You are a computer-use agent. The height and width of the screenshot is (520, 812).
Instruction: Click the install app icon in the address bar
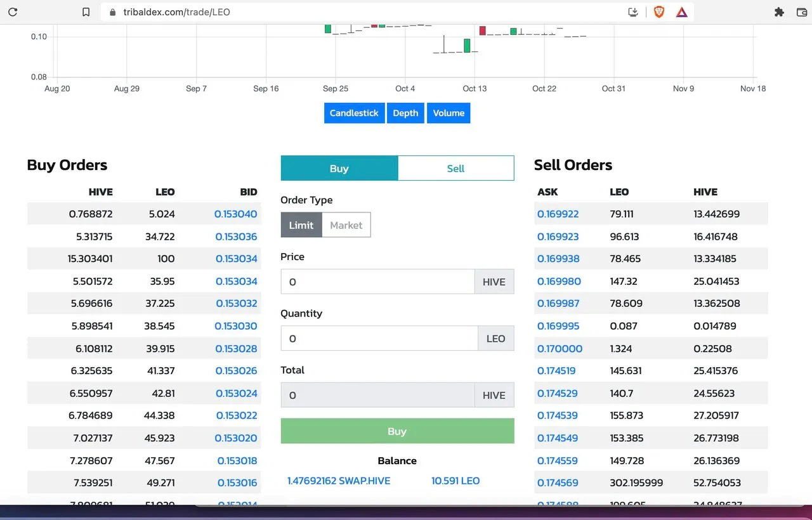click(x=633, y=12)
